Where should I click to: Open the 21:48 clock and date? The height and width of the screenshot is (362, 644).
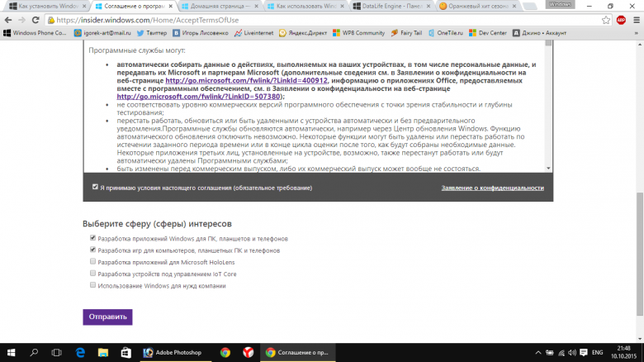point(623,353)
